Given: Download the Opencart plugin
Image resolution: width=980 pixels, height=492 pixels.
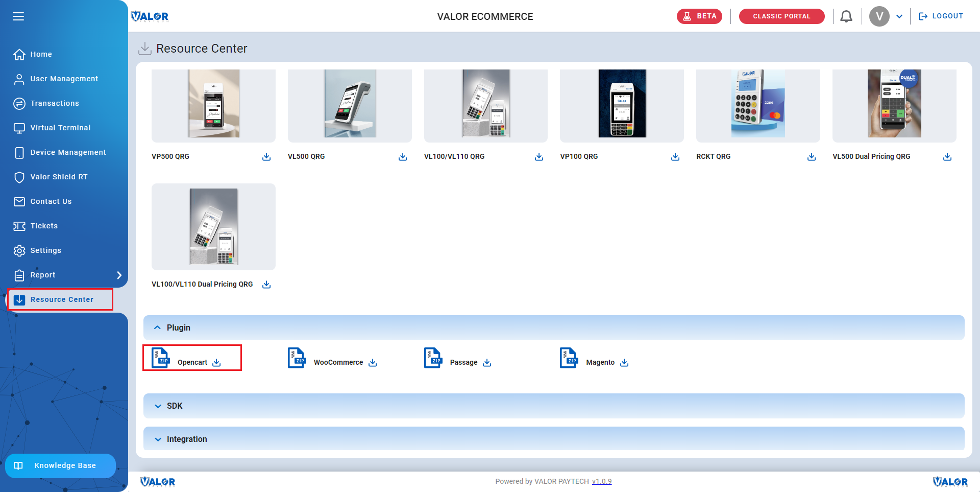Looking at the screenshot, I should click(x=216, y=362).
